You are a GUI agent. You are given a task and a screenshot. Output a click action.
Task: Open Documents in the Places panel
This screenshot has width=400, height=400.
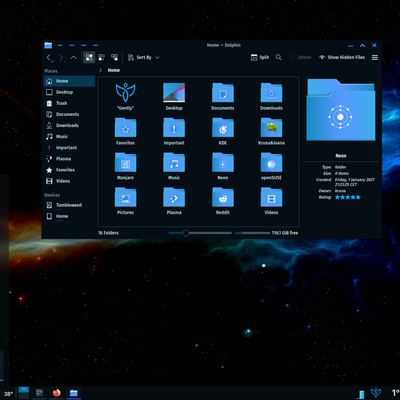[69, 114]
